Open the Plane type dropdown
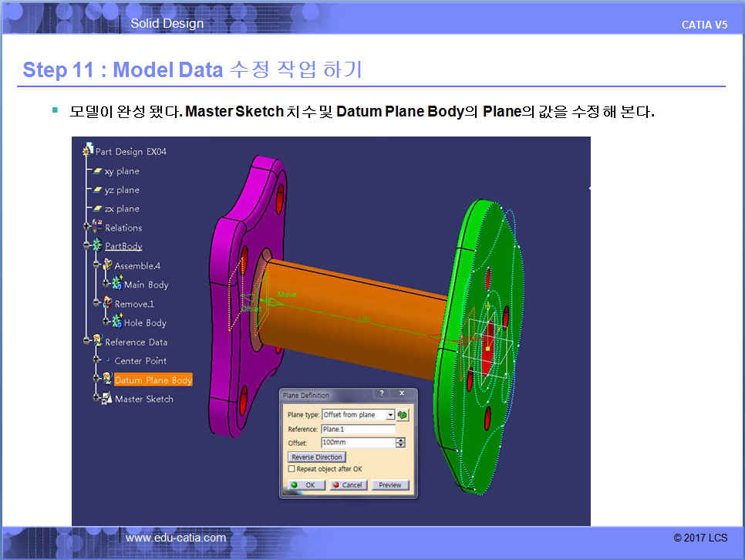The height and width of the screenshot is (560, 745). [x=390, y=415]
